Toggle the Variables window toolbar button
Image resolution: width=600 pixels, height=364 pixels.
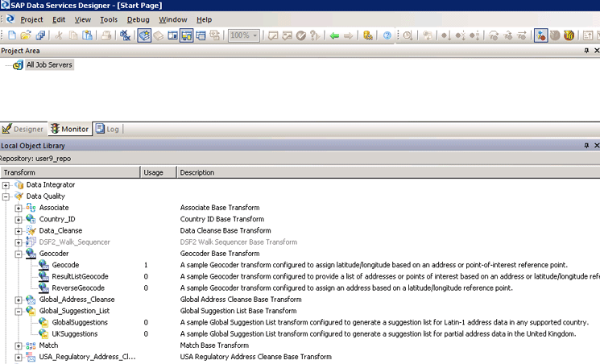point(172,35)
